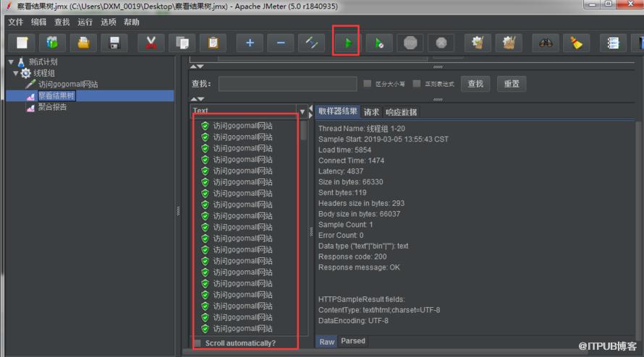Click the 查找 search button

[x=475, y=84]
